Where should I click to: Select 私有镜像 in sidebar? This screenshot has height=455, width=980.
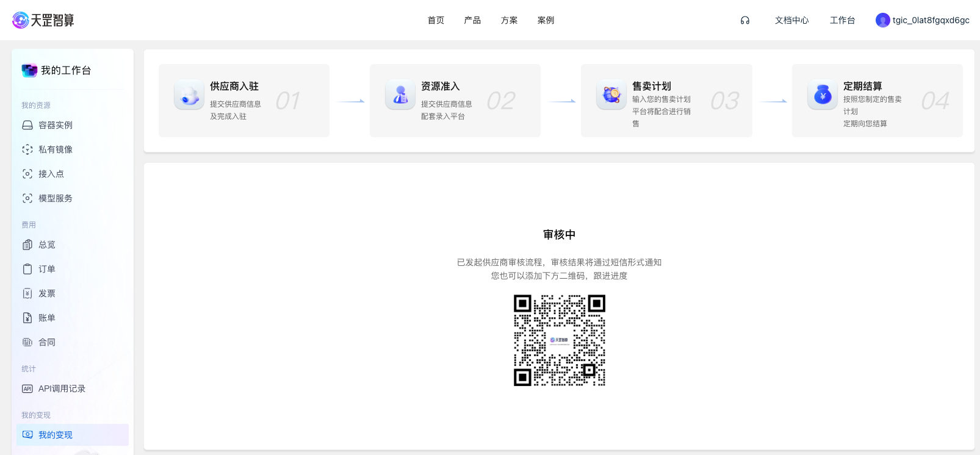pyautogui.click(x=73, y=149)
